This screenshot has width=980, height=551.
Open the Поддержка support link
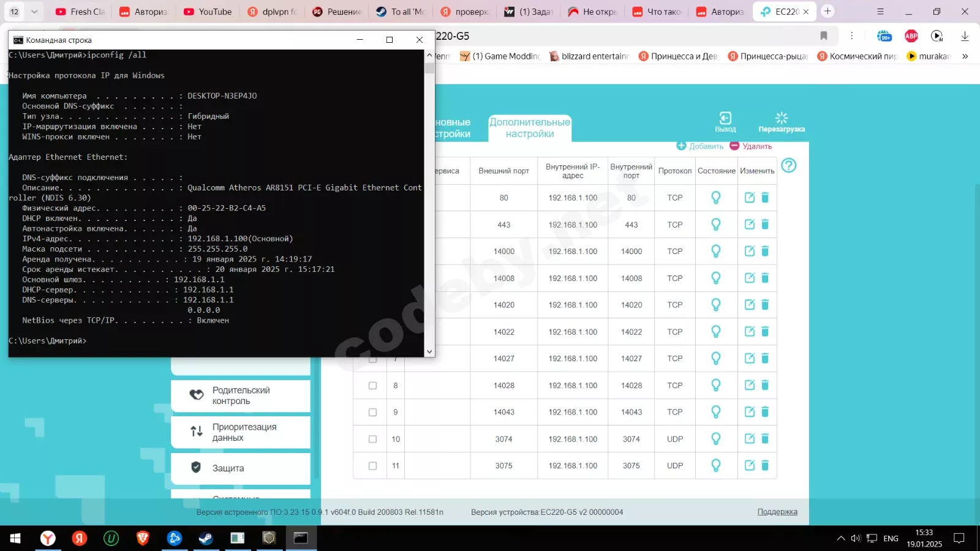(x=777, y=512)
